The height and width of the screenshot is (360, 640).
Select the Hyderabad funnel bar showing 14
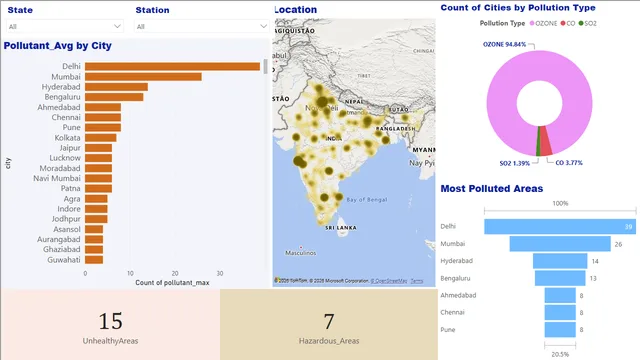coord(560,261)
